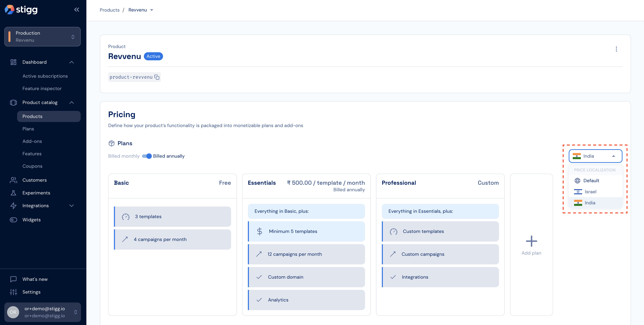The width and height of the screenshot is (644, 325).
Task: Collapse the Product catalog section chevron
Action: pyautogui.click(x=71, y=103)
